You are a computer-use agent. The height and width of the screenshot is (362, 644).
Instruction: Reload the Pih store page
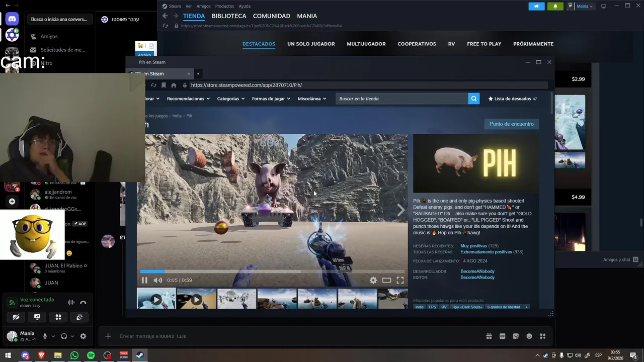(153, 85)
